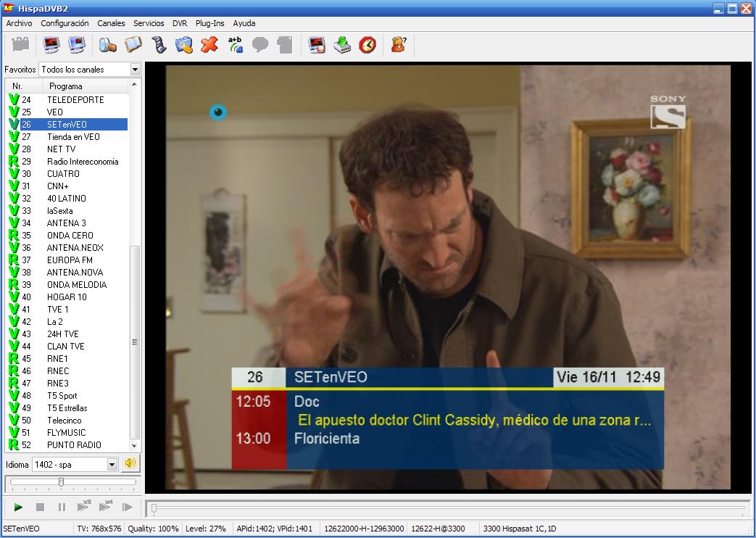The width and height of the screenshot is (756, 538).
Task: Click the channel list scroll up arrow
Action: coord(135,85)
